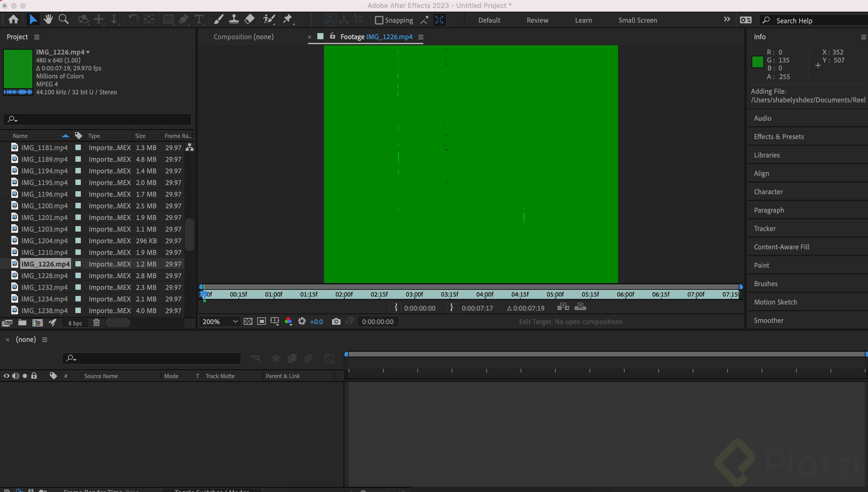Toggle Snapping on
Image resolution: width=868 pixels, height=492 pixels.
pos(379,20)
